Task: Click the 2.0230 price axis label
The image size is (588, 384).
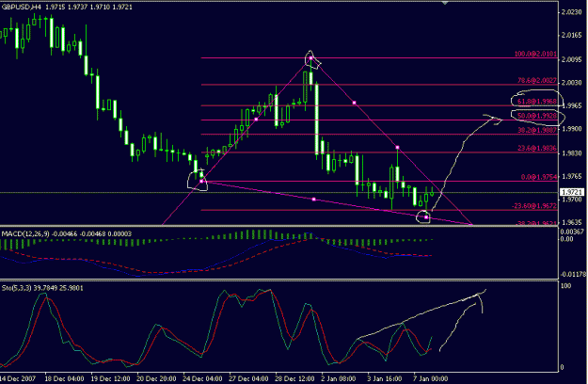Action: [x=571, y=12]
